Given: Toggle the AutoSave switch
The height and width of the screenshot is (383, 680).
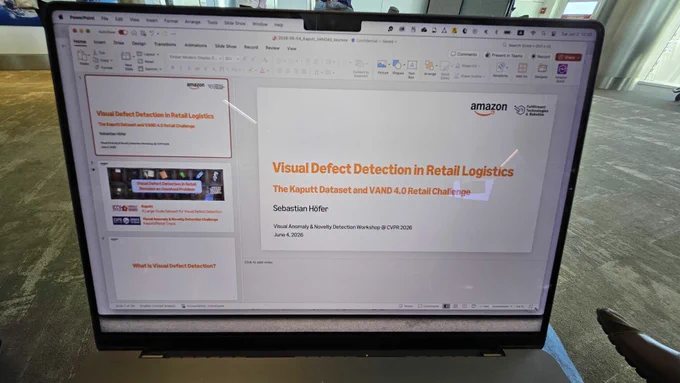Looking at the screenshot, I should 123,33.
